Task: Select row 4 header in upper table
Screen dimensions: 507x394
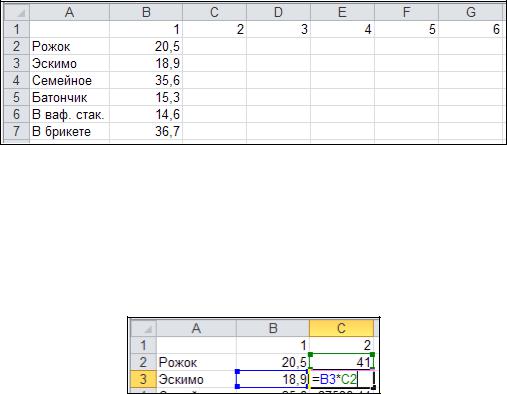Action: (x=16, y=80)
